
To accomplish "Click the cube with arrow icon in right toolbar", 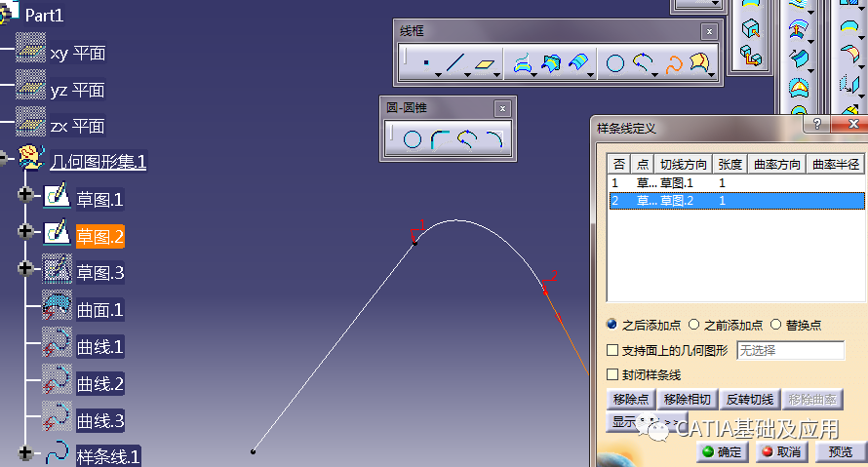I will [x=751, y=28].
